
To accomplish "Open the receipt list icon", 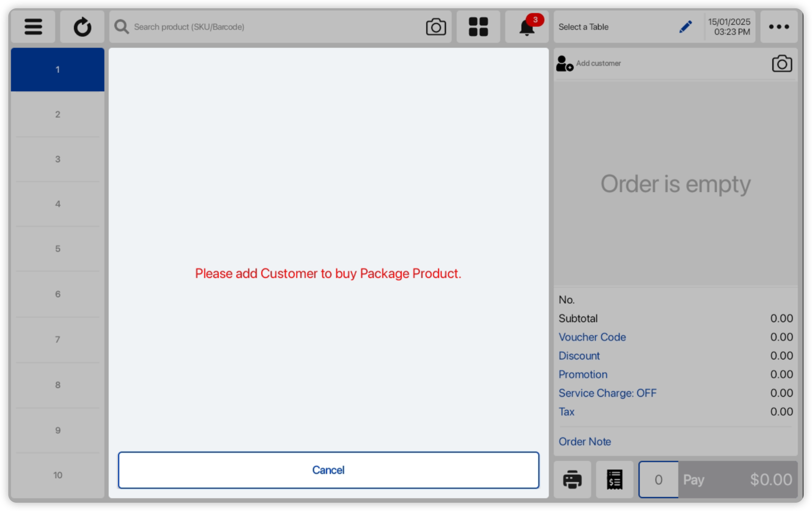I will tap(613, 479).
